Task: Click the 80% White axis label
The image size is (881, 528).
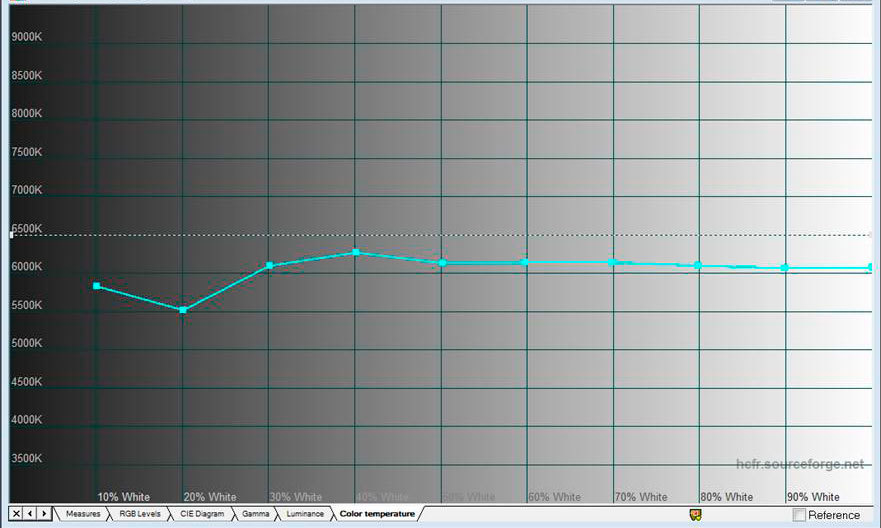Action: click(x=726, y=497)
